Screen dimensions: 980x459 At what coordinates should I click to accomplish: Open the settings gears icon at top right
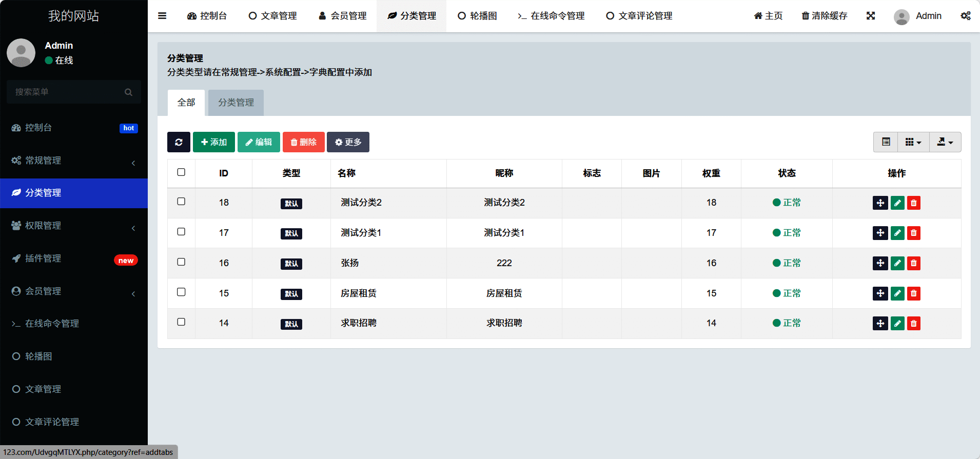[x=965, y=16]
